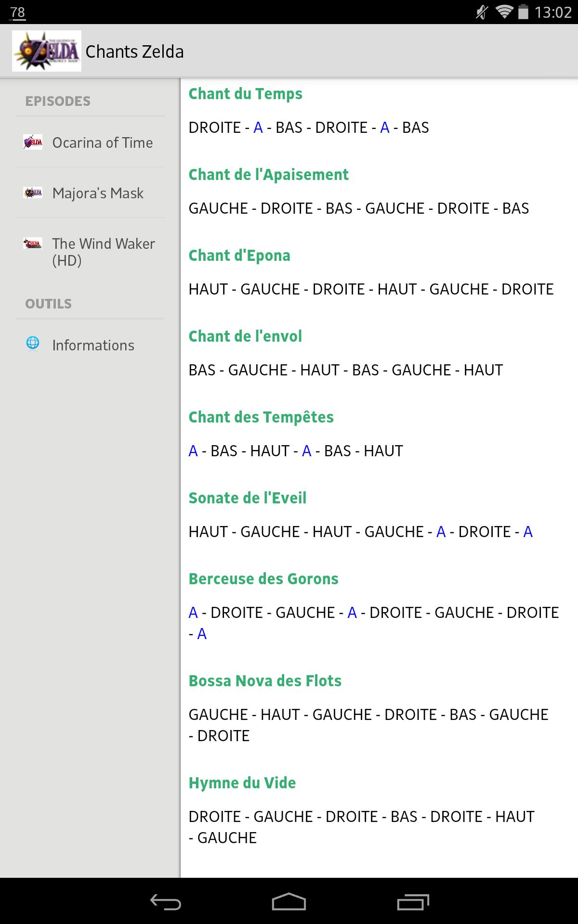578x924 pixels.
Task: Tap the Chant de l'Apaisement heading
Action: tap(268, 175)
